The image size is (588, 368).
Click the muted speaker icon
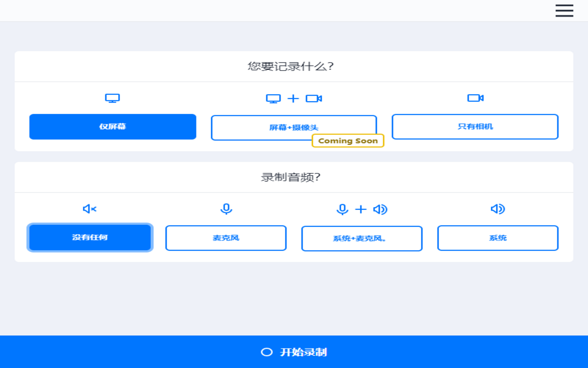coord(90,209)
